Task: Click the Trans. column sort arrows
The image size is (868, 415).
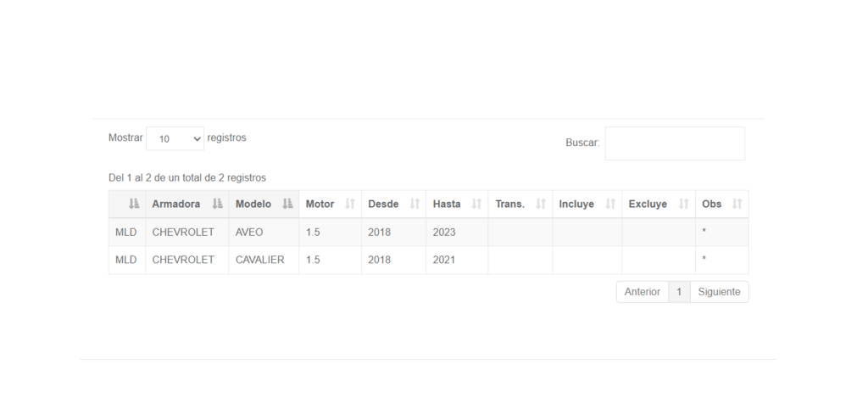Action: pyautogui.click(x=541, y=204)
